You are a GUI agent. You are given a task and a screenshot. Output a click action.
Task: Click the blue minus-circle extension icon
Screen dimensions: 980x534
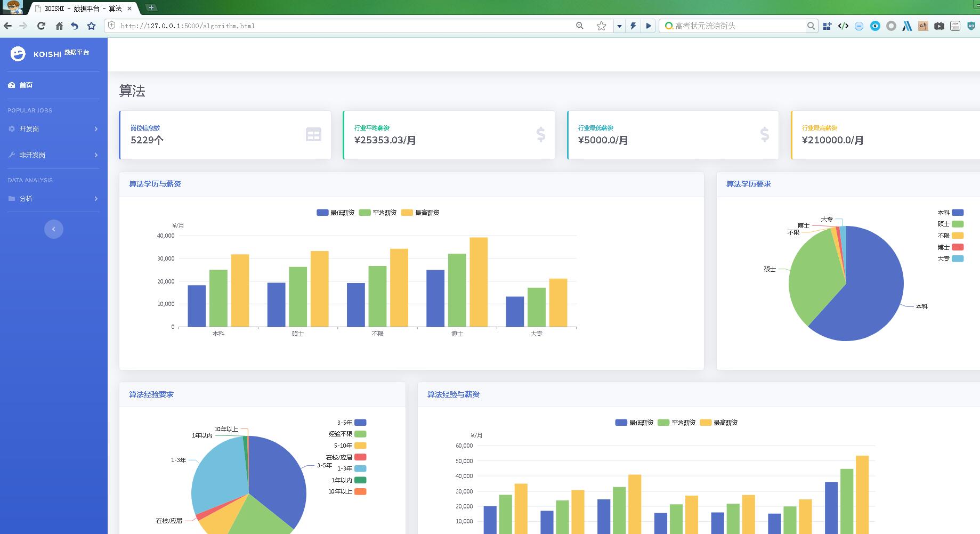point(859,26)
